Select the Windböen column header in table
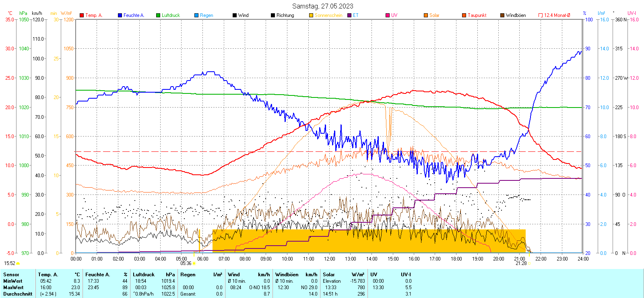The image size is (644, 298). pyautogui.click(x=287, y=275)
